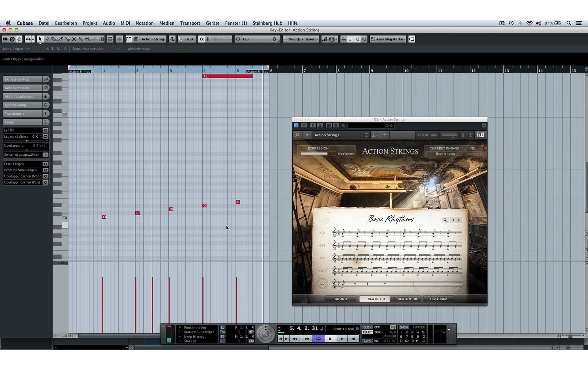Click the Record button in transport

(354, 339)
